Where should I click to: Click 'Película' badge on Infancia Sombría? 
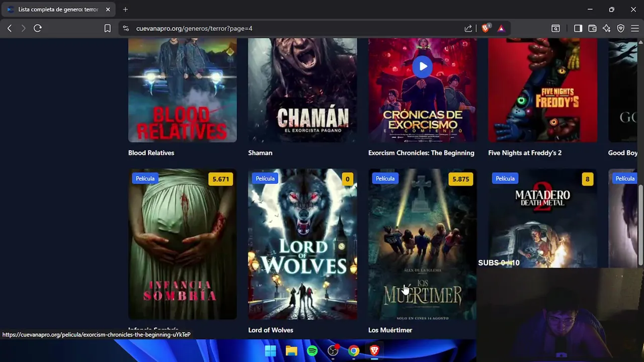145,178
